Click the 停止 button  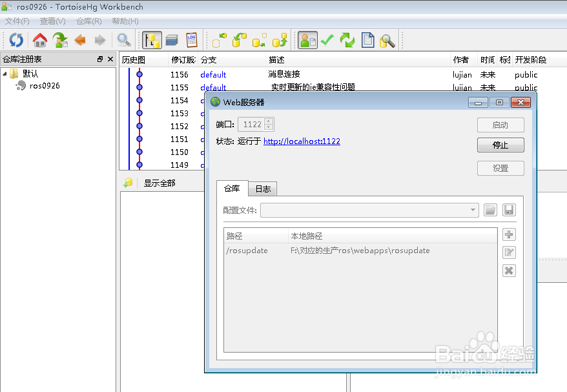pos(500,145)
